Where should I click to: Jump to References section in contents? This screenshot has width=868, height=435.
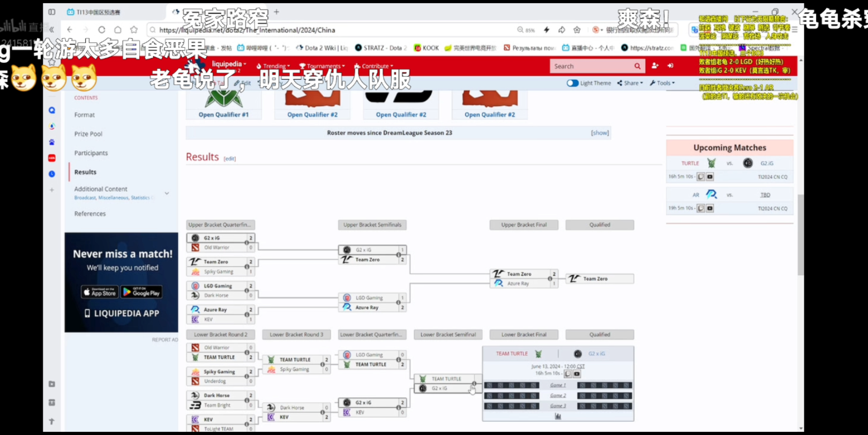[90, 214]
